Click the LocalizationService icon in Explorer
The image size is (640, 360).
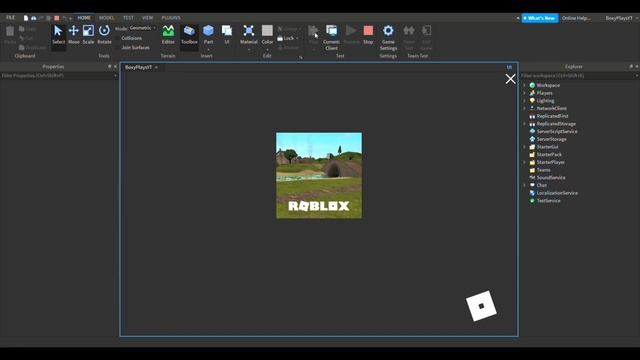[x=532, y=193]
